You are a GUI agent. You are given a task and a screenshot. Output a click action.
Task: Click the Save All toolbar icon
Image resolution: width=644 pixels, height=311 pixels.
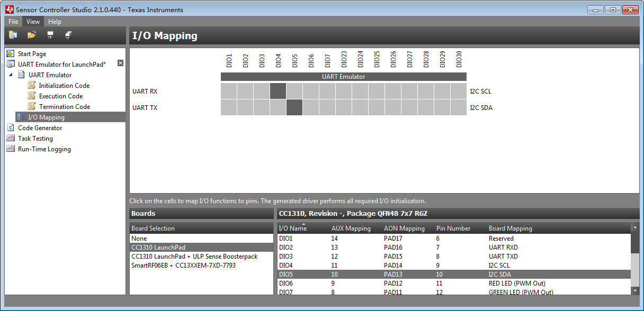[69, 35]
